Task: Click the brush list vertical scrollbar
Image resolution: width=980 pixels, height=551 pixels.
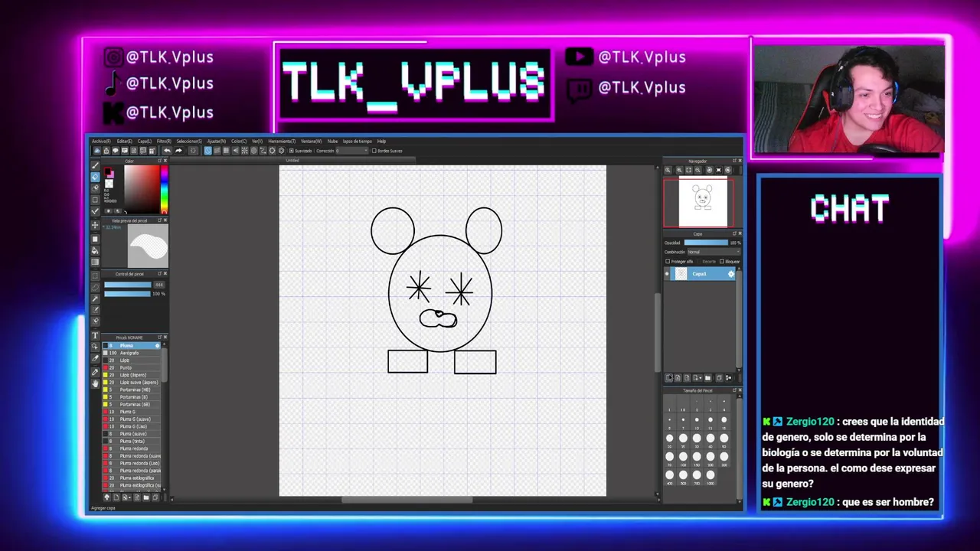Action: click(164, 364)
